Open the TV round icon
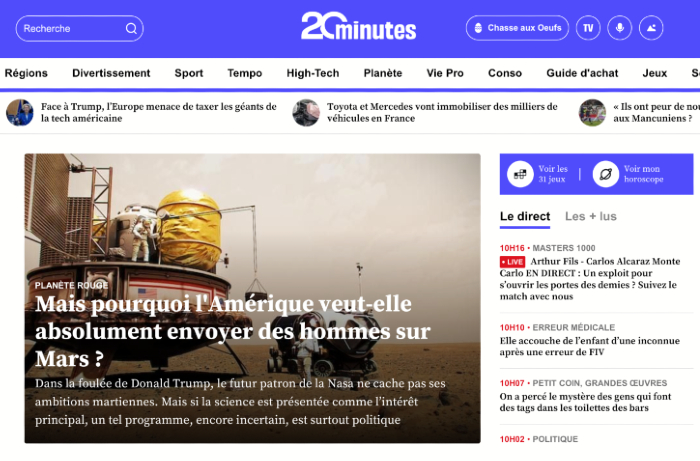This screenshot has height=461, width=700. [588, 28]
